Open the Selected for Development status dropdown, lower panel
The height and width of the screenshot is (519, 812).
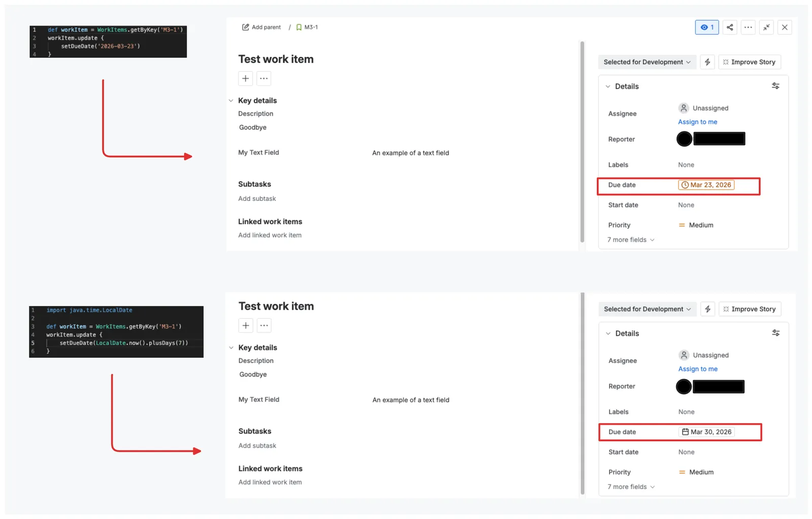click(x=647, y=309)
